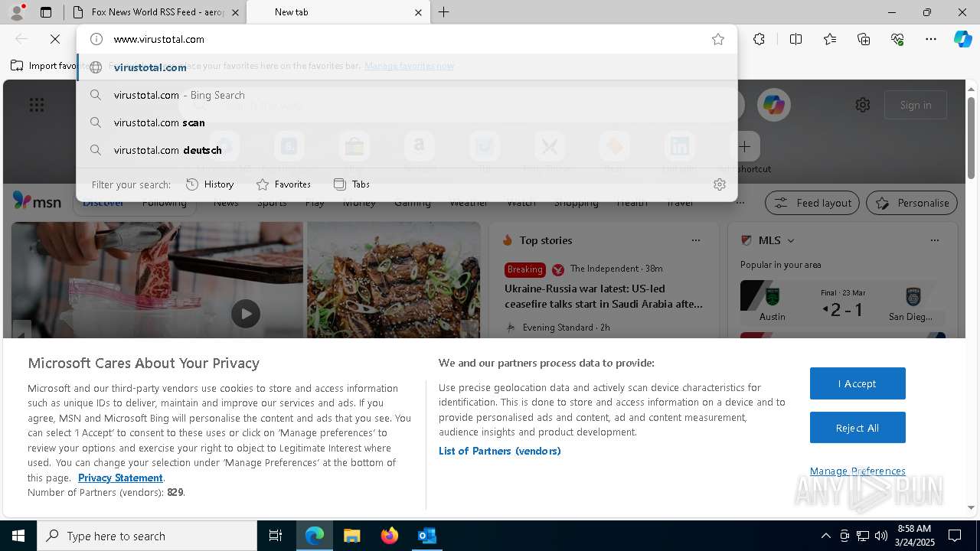Open Browser essentials heart icon
The height and width of the screenshot is (551, 980).
(x=897, y=39)
